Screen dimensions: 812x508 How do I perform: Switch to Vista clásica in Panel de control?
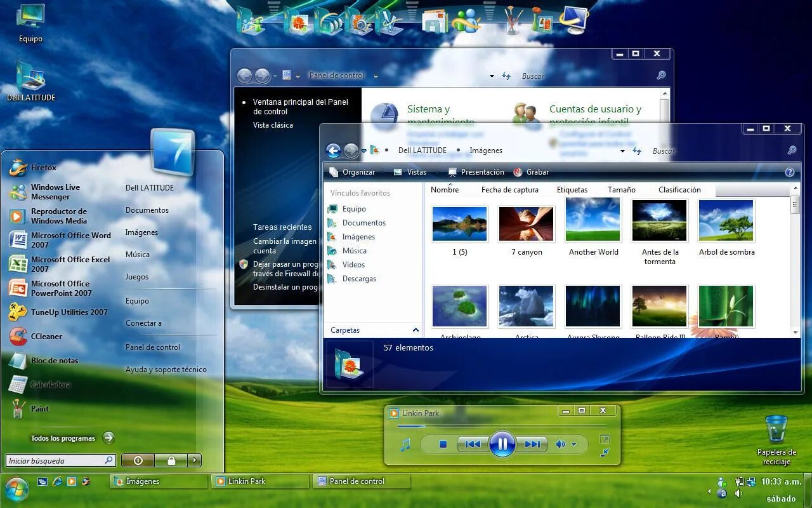tap(273, 125)
